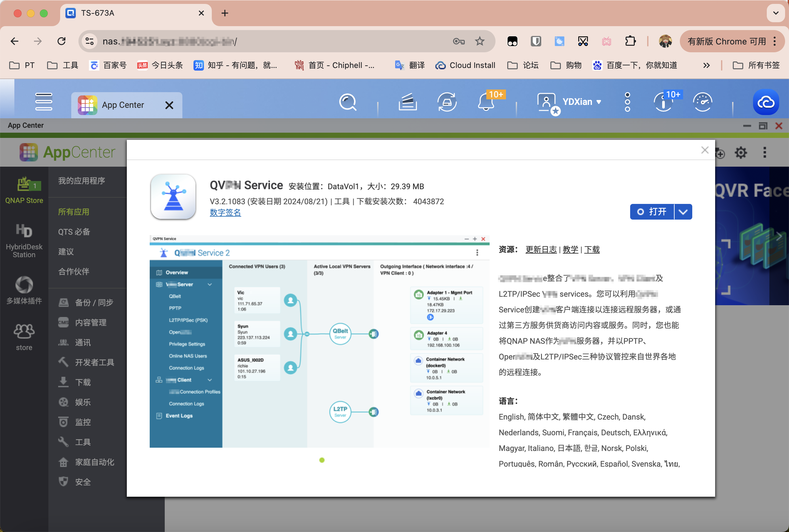Click the AppCenter logo
The height and width of the screenshot is (532, 789).
[x=67, y=152]
